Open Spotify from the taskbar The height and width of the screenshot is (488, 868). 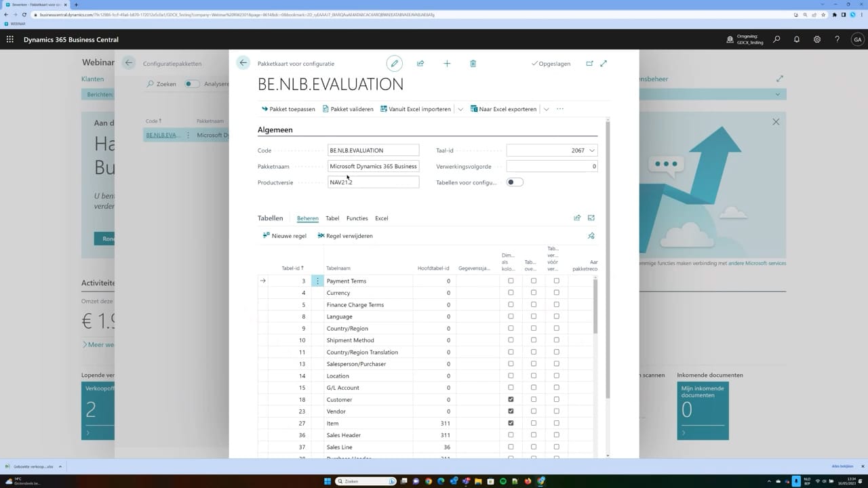pyautogui.click(x=503, y=481)
